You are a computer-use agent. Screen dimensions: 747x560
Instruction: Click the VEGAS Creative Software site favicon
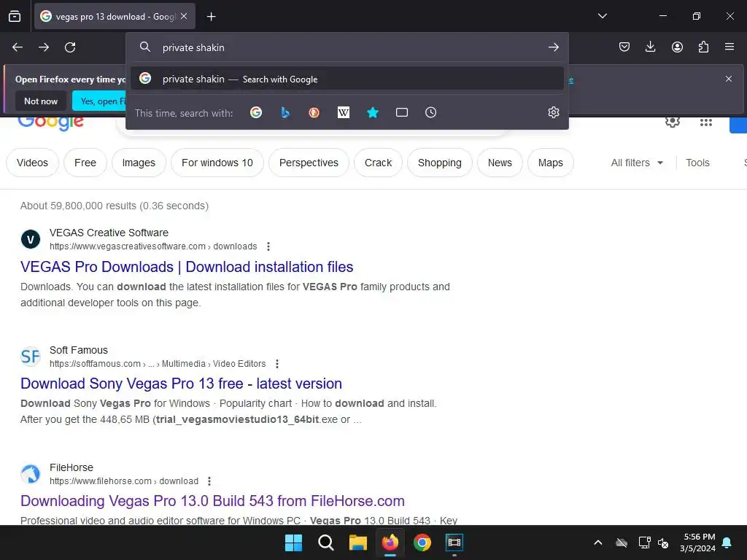tap(31, 239)
